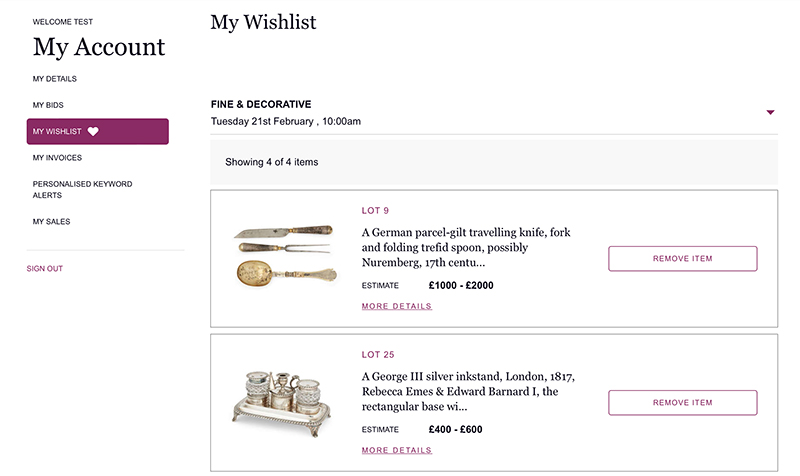Click the Lot 9 label

(375, 211)
